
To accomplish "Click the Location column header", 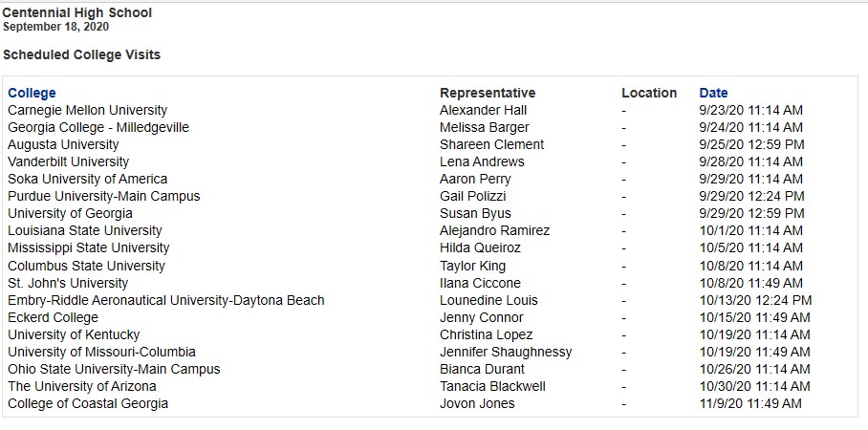I will 649,93.
